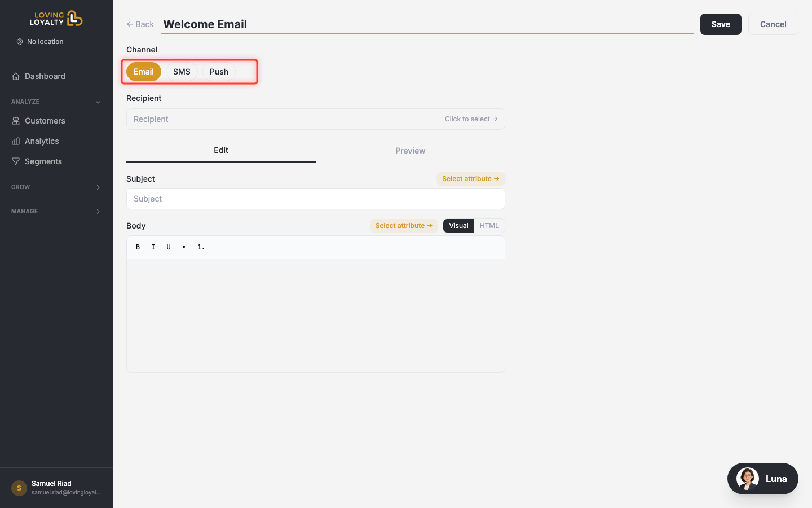Insert a numbered list in Body
Image resolution: width=812 pixels, height=508 pixels.
201,247
